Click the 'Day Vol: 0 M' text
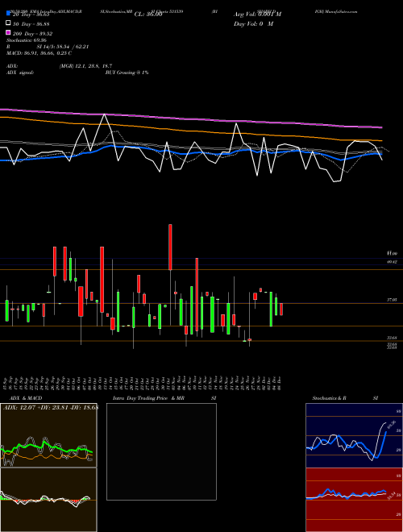 253,24
